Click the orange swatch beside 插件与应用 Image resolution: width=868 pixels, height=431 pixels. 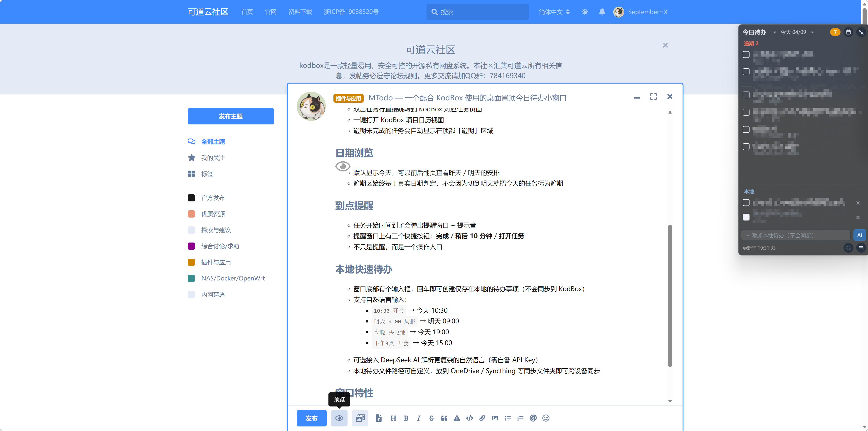[191, 262]
